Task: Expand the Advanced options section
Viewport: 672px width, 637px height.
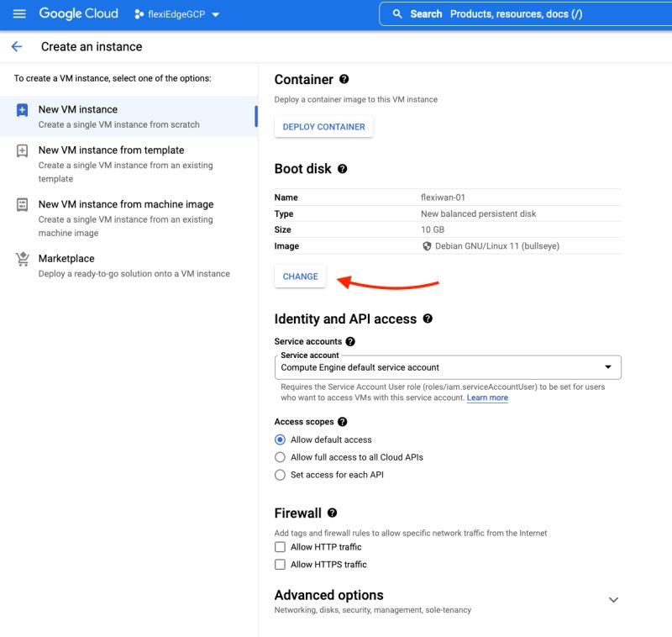Action: click(613, 599)
